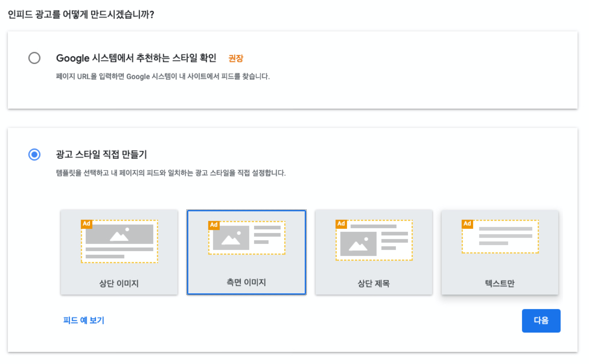Select the 광고 스타일 직접 만들기 radio button
The height and width of the screenshot is (364, 589).
(x=34, y=155)
